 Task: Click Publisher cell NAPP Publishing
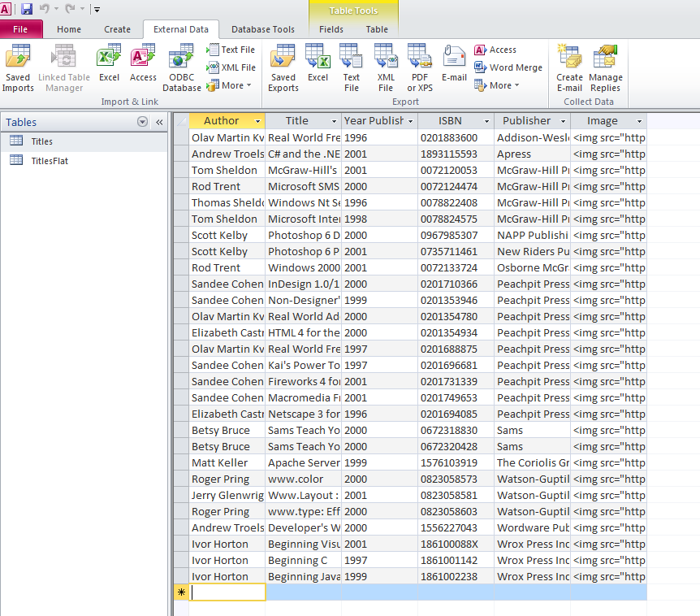coord(532,236)
